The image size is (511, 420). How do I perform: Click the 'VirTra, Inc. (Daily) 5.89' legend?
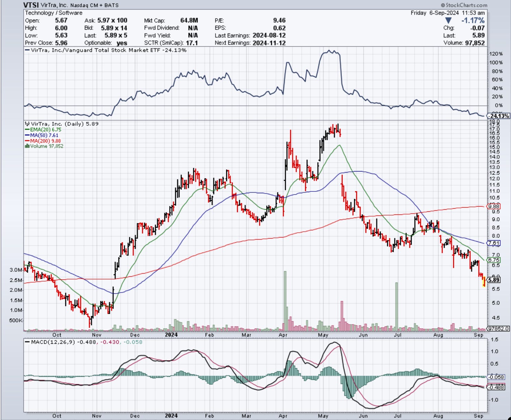(x=62, y=124)
